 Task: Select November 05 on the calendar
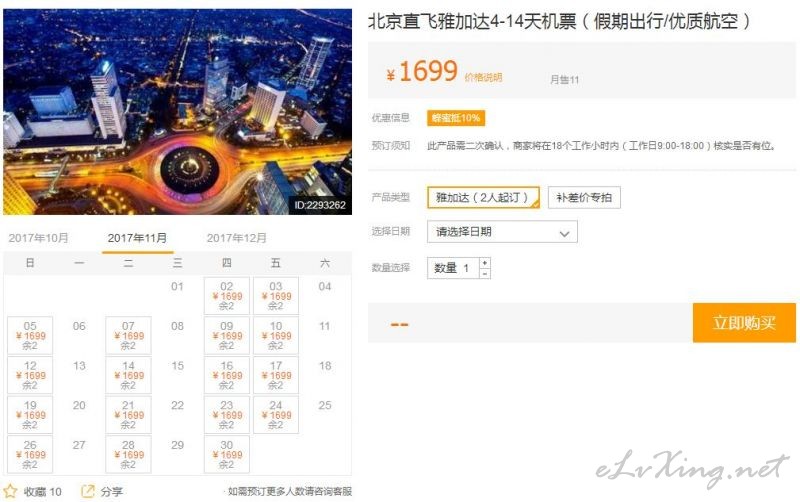[x=30, y=335]
